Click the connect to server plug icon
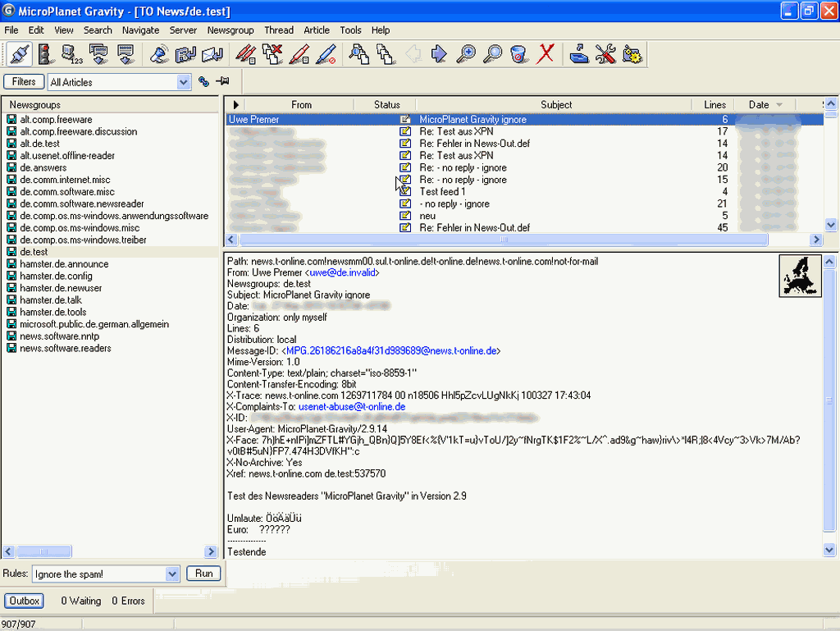The image size is (840, 631). point(19,55)
